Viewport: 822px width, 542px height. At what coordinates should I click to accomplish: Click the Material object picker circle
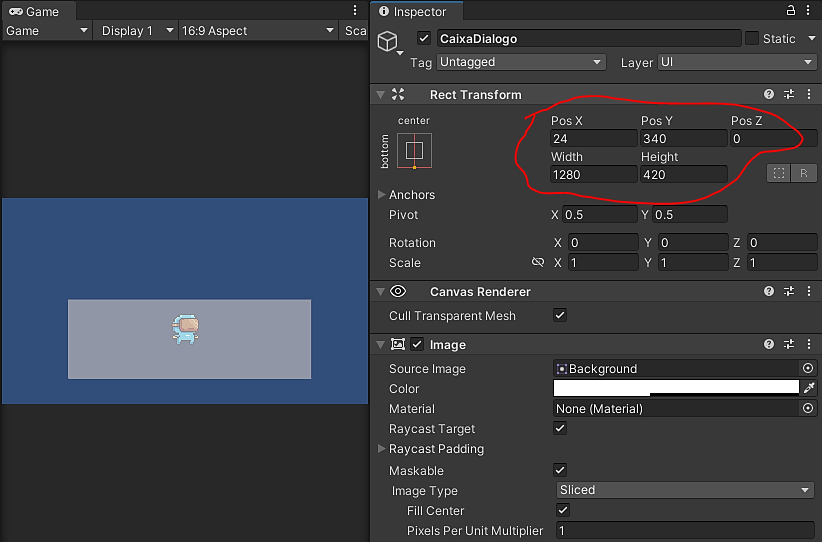pos(808,409)
